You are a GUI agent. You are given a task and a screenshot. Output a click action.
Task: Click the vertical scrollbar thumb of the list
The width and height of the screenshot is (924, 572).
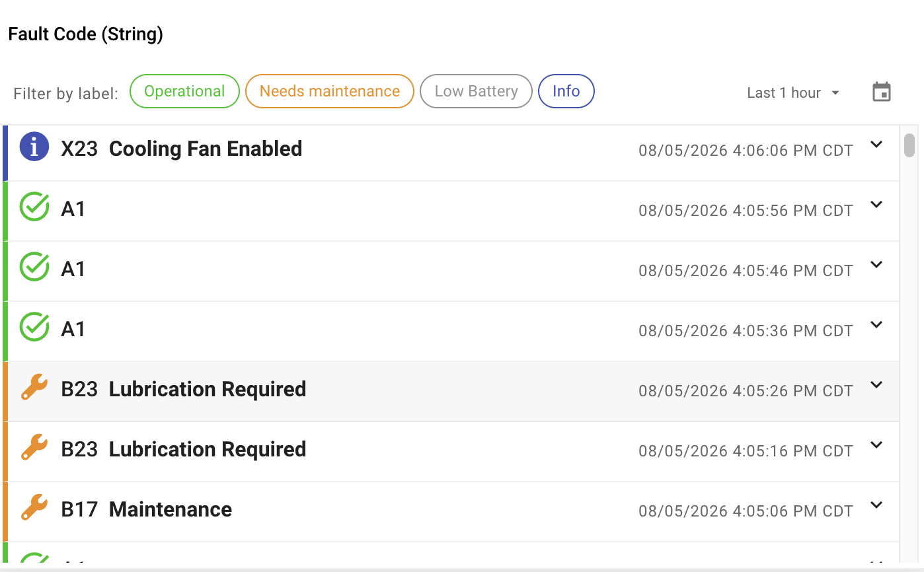[x=909, y=145]
